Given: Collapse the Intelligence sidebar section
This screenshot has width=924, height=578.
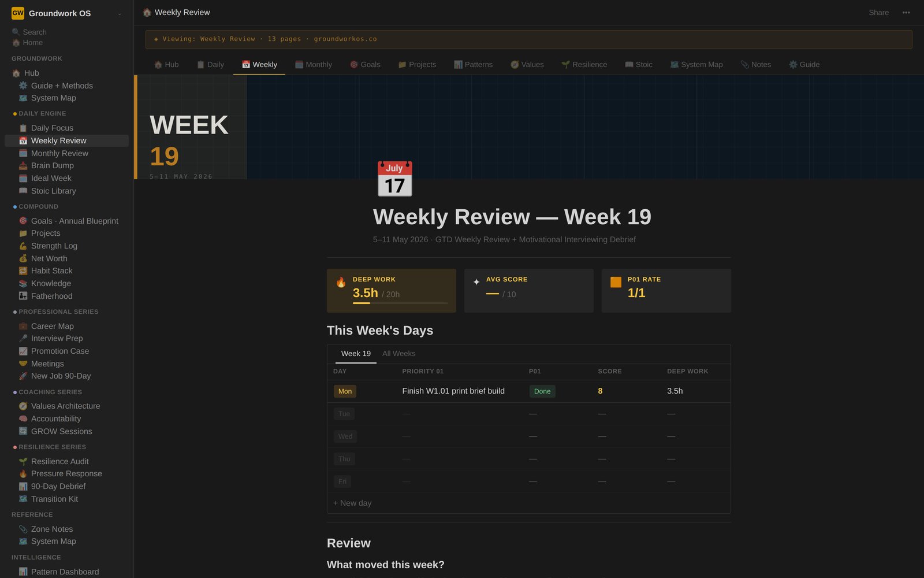Looking at the screenshot, I should tap(36, 557).
